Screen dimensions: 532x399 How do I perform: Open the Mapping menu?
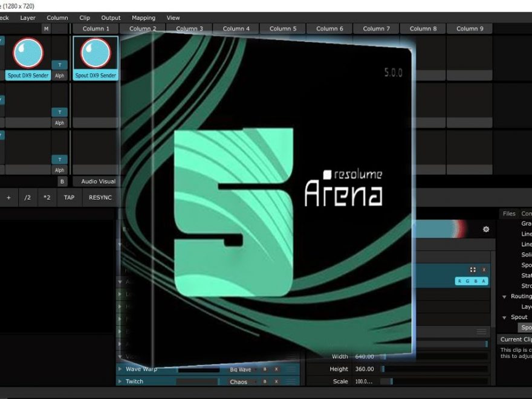143,18
